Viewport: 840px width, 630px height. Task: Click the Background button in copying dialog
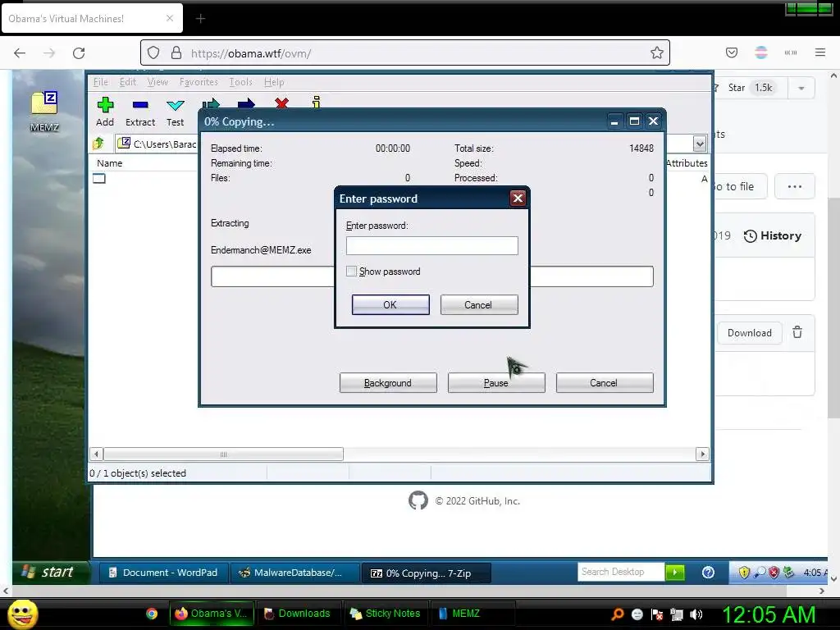pyautogui.click(x=388, y=383)
